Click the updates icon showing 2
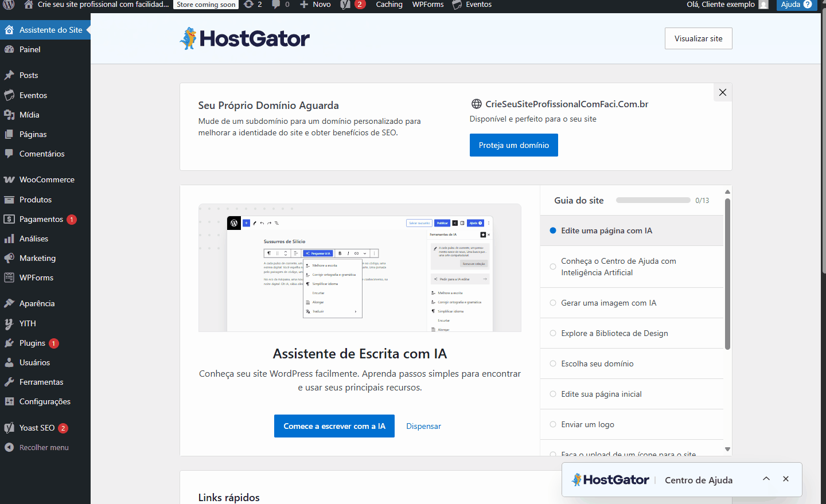Viewport: 826px width, 504px height. 252,5
